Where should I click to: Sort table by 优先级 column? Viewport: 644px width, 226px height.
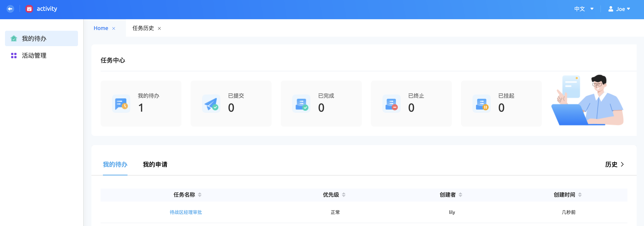pyautogui.click(x=344, y=195)
